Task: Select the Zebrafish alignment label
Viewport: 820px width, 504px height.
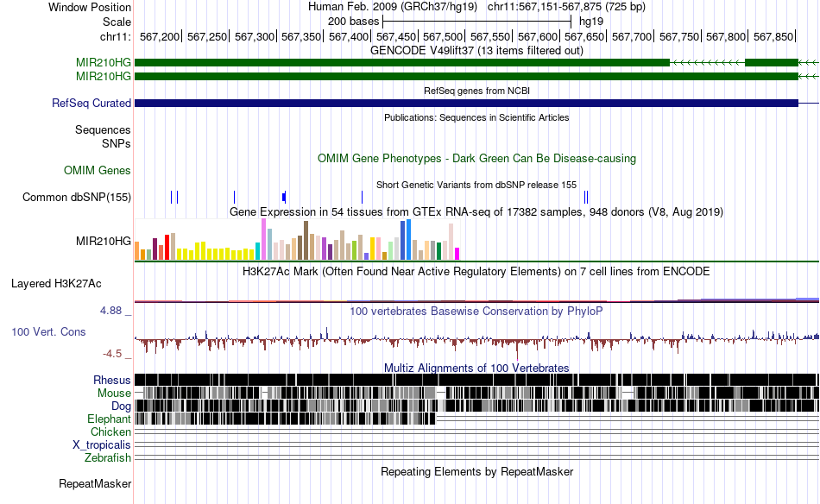Action: click(108, 457)
